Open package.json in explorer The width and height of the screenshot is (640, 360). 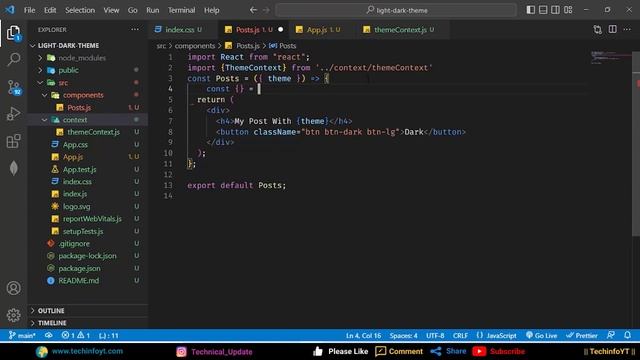[79, 268]
